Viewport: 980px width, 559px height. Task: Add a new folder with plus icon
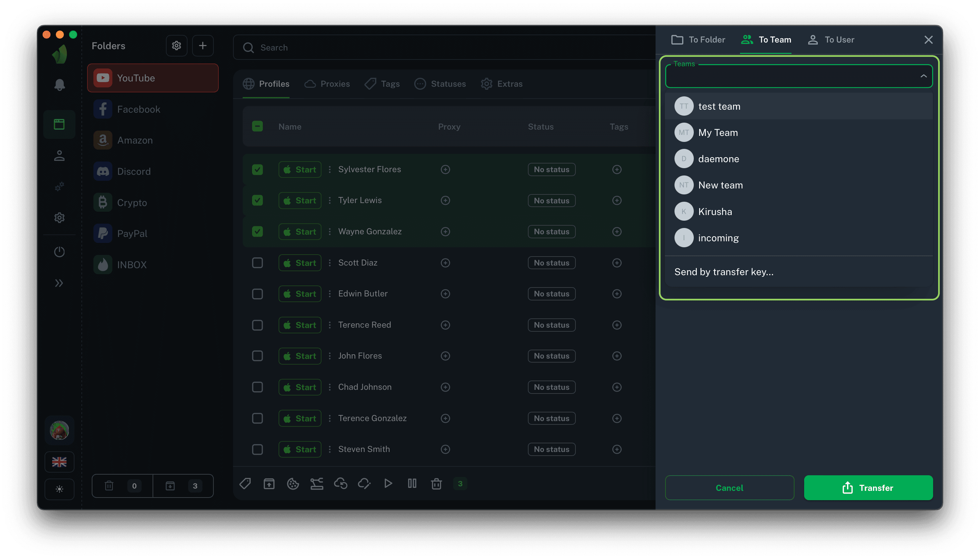203,46
